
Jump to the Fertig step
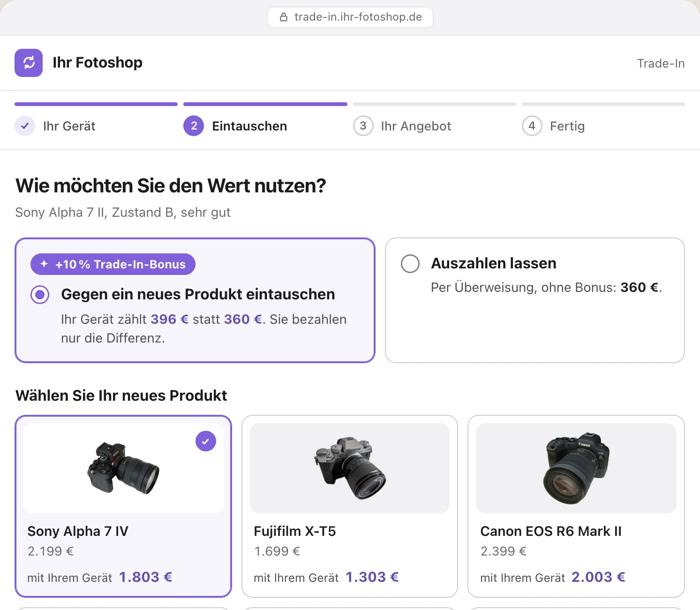point(567,126)
